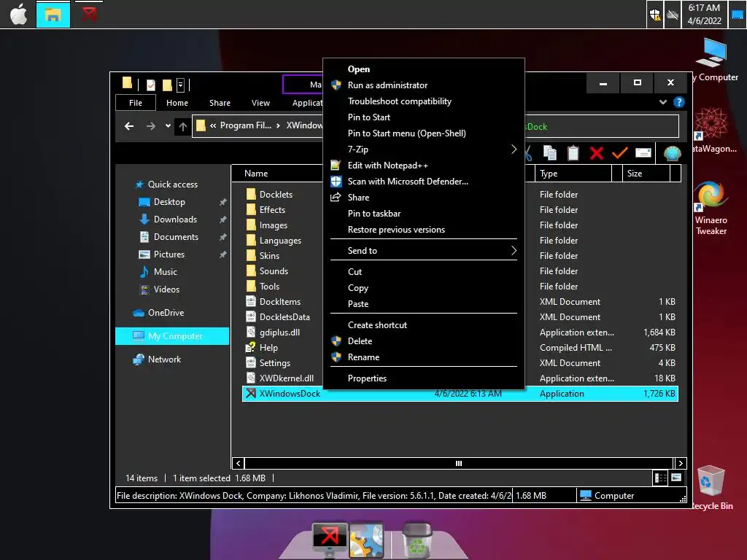Switch to the Share ribbon tab

[x=220, y=103]
